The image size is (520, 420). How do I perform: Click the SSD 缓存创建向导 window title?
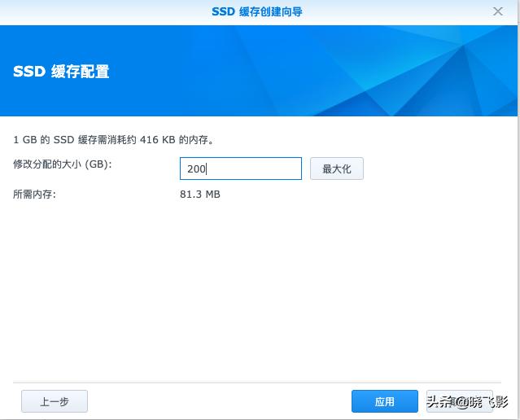(x=257, y=11)
